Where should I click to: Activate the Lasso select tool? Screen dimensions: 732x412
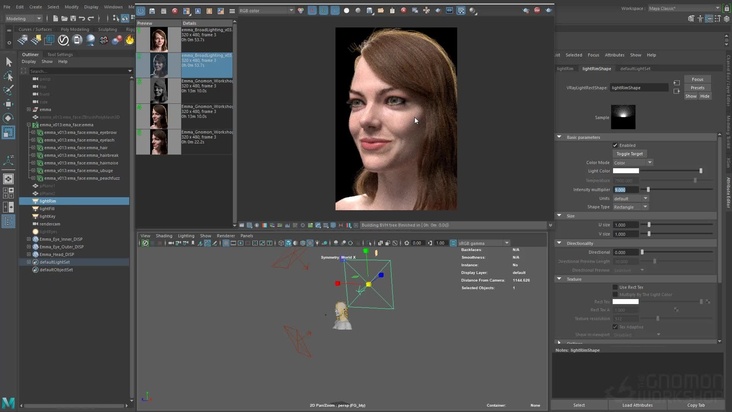tap(8, 76)
